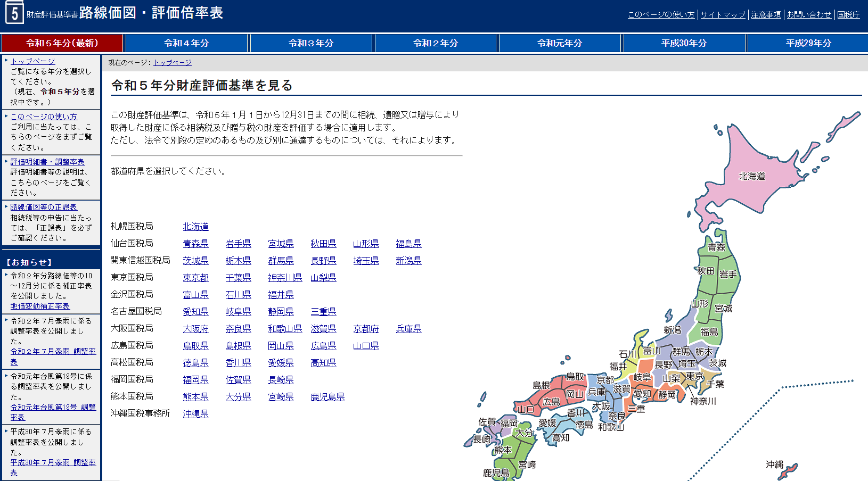Image resolution: width=868 pixels, height=481 pixels.
Task: Open the 東京都 link
Action: [x=196, y=278]
